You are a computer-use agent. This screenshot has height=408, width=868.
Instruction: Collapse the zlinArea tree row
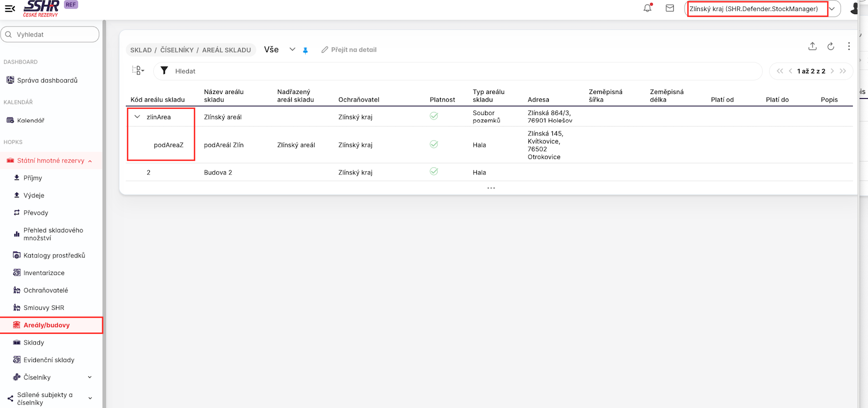tap(137, 116)
